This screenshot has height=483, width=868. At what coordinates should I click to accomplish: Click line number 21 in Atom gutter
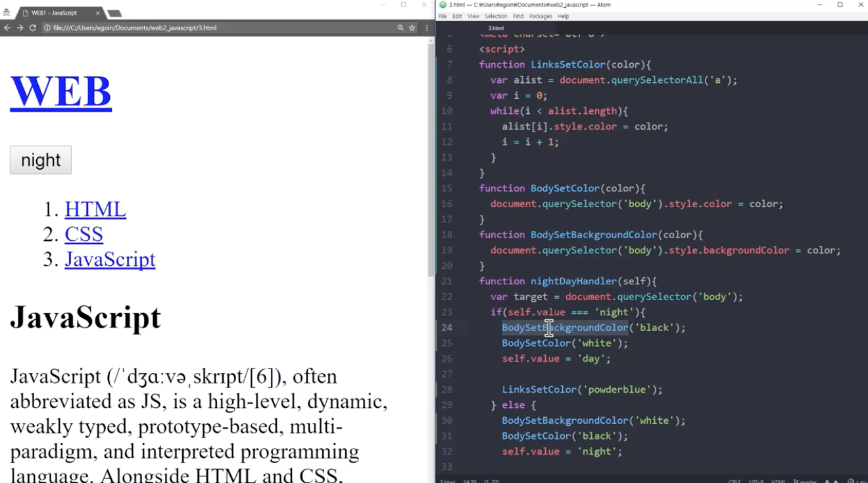pyautogui.click(x=447, y=281)
